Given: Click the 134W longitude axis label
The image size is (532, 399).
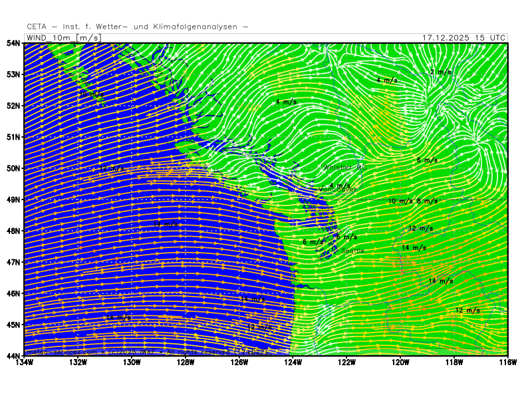Looking at the screenshot, I should 25,363.
